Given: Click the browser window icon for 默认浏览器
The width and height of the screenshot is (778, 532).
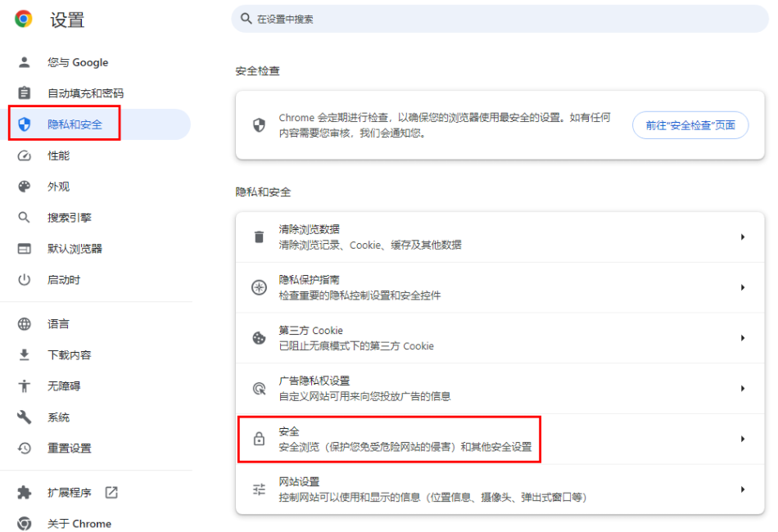Looking at the screenshot, I should [x=24, y=248].
